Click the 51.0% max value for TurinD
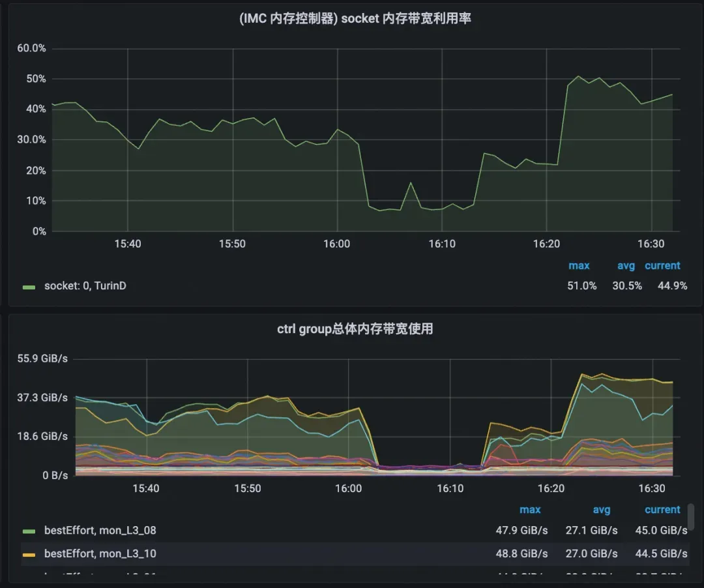This screenshot has height=588, width=704. point(582,286)
